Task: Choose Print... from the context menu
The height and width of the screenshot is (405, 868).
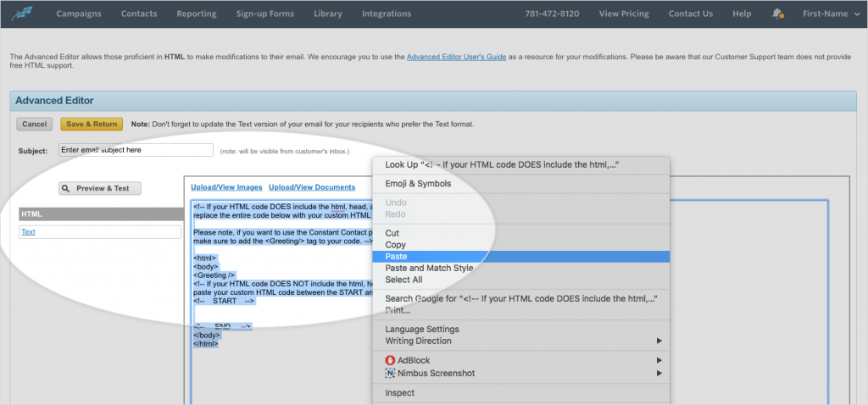Action: [521, 310]
